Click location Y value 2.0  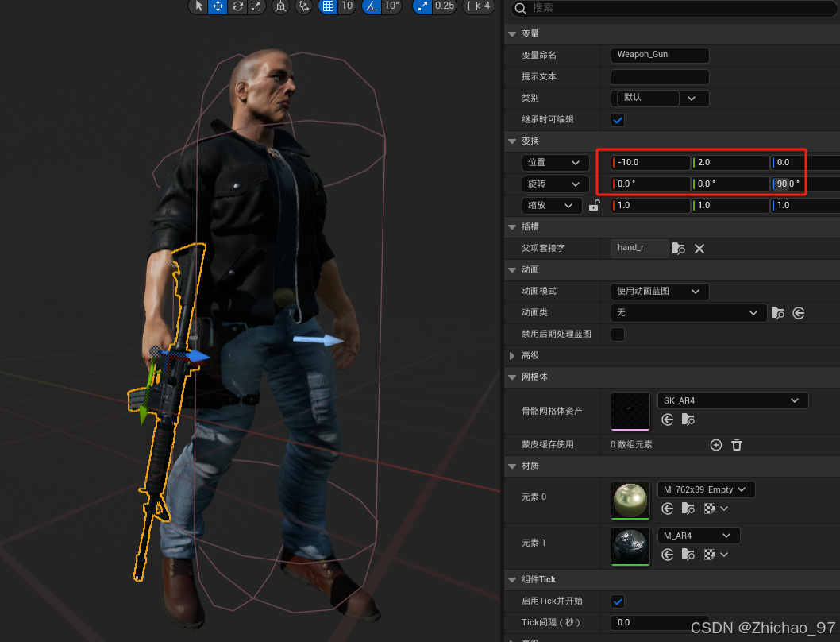(730, 163)
